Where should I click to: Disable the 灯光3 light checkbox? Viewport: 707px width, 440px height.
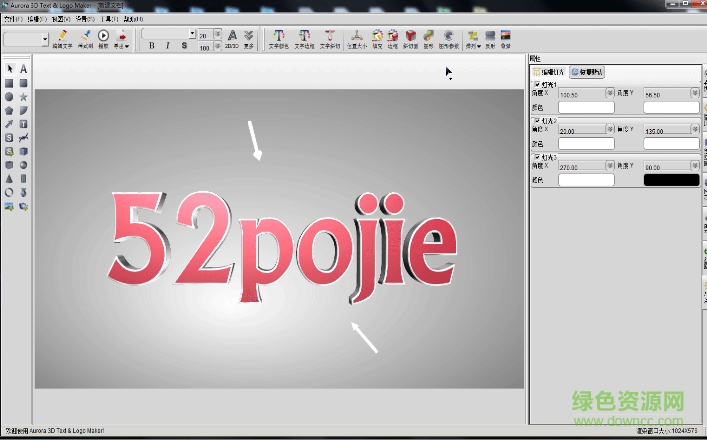537,156
